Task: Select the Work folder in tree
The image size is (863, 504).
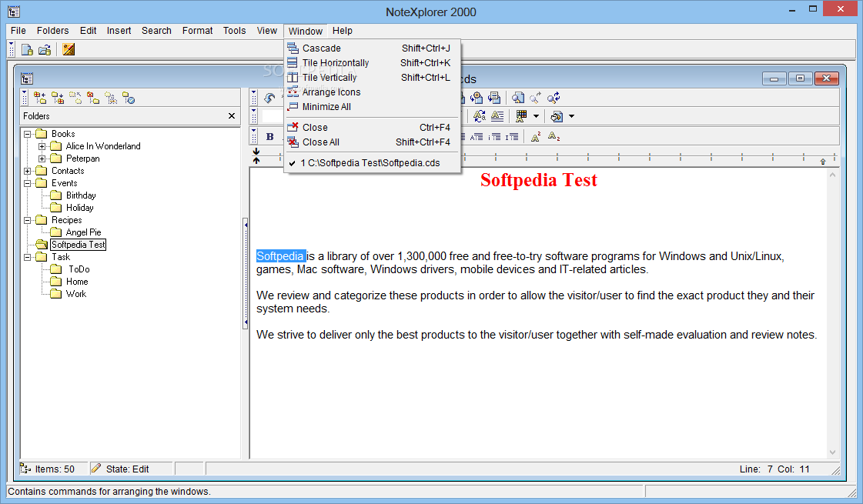Action: tap(76, 294)
